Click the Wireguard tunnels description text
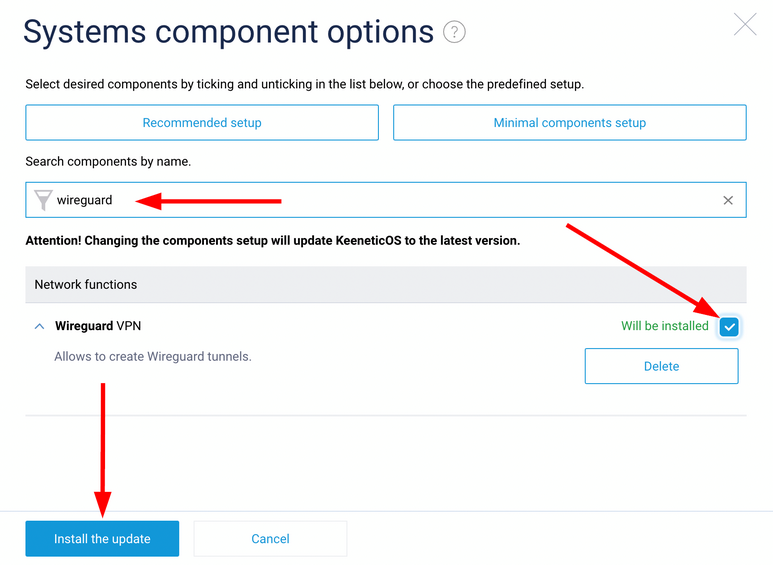Screen dimensions: 773x565 pyautogui.click(x=153, y=356)
